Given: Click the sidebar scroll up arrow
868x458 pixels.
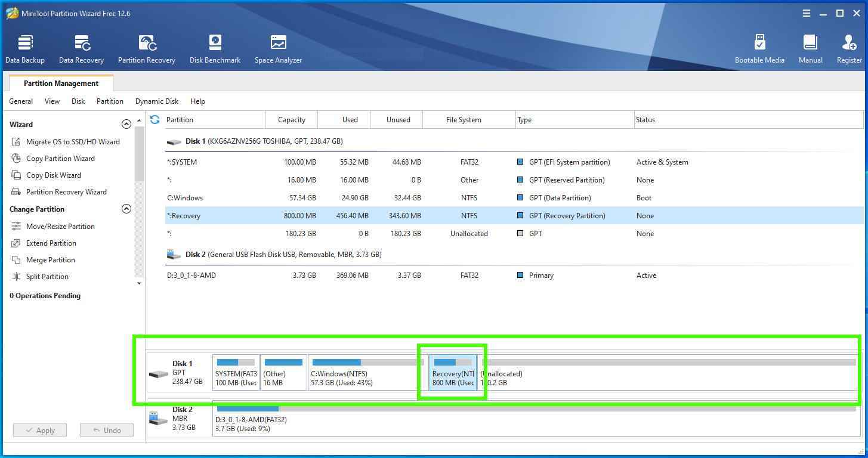Looking at the screenshot, I should tap(140, 120).
